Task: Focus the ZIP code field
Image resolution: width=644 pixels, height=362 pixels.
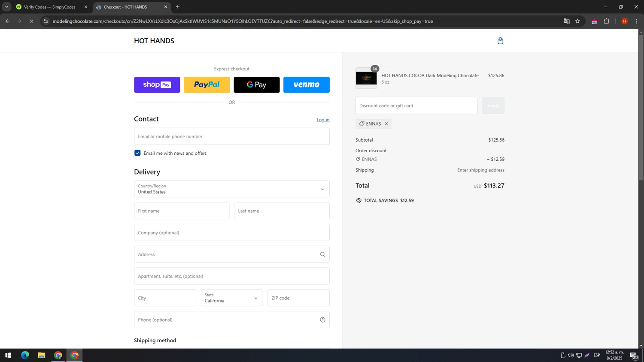Action: [298, 298]
